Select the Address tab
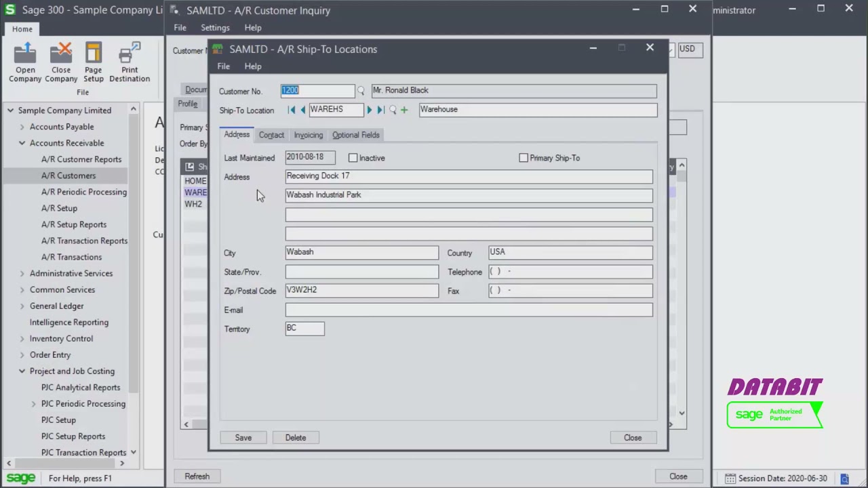The width and height of the screenshot is (868, 488). point(237,134)
